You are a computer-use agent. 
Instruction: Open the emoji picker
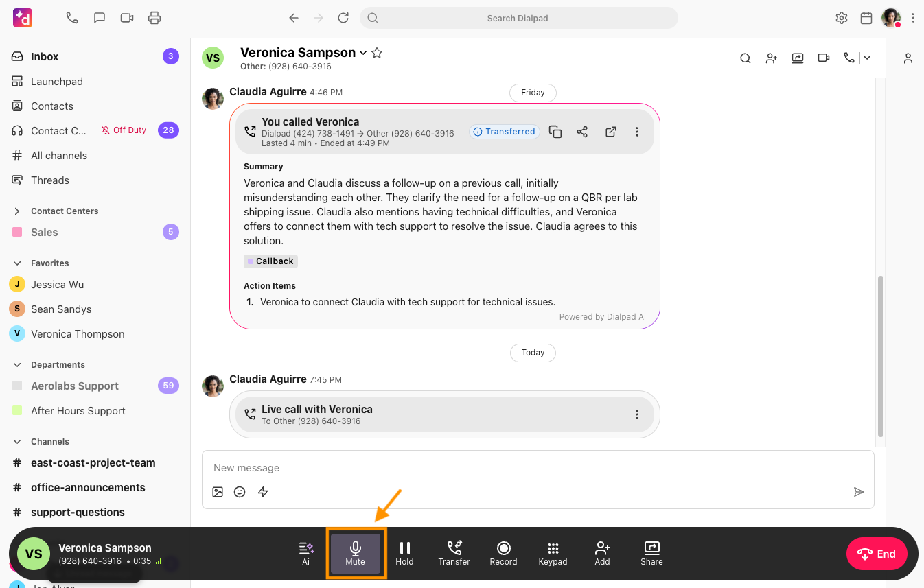pyautogui.click(x=240, y=492)
